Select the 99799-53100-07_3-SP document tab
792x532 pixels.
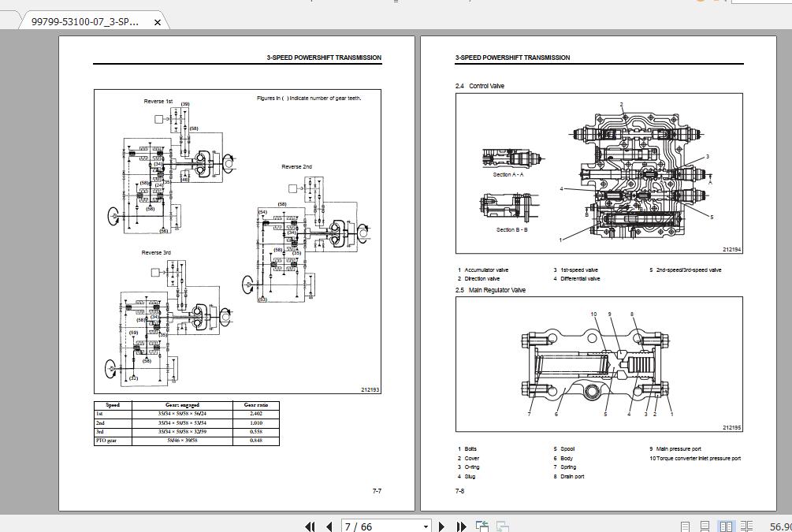[87, 23]
